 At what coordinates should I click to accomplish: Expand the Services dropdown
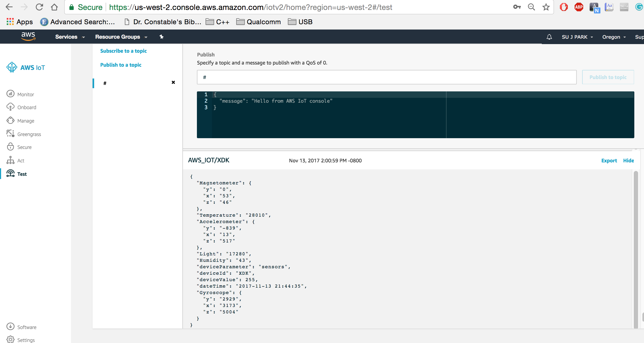click(x=70, y=37)
